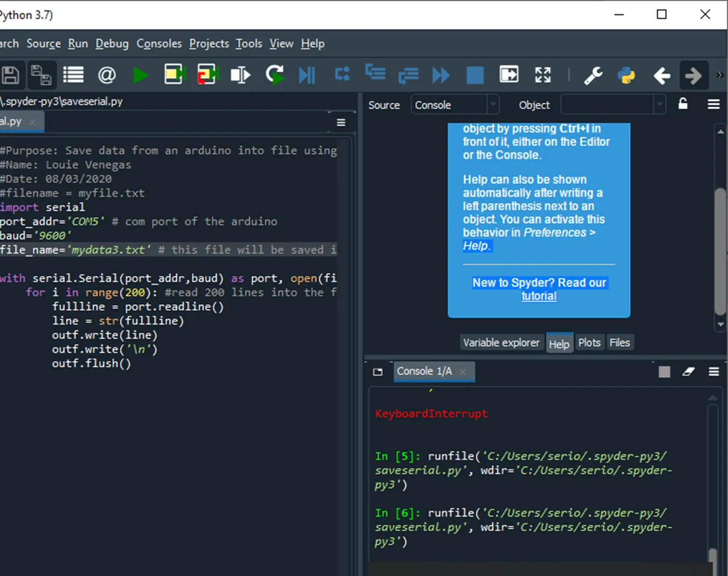Click the red KeyboardInterrupt text in console
The height and width of the screenshot is (576, 728).
coord(431,414)
